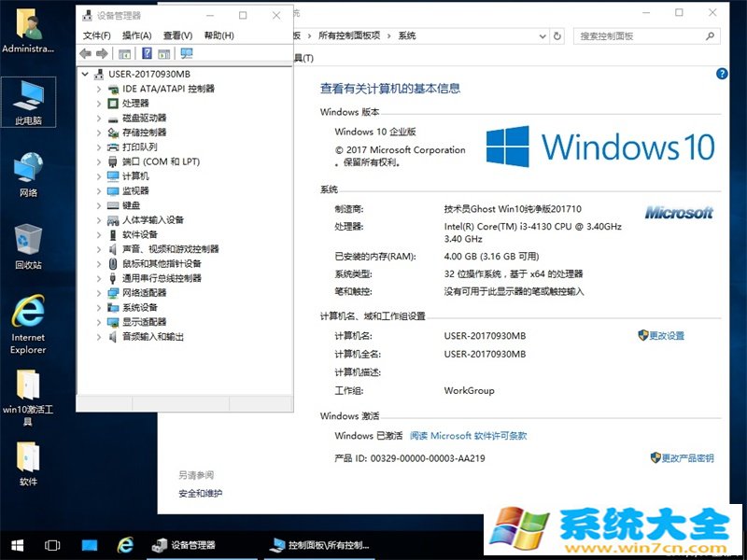Select the 通用串行总线控制器 icon
This screenshot has width=747, height=560.
point(113,278)
